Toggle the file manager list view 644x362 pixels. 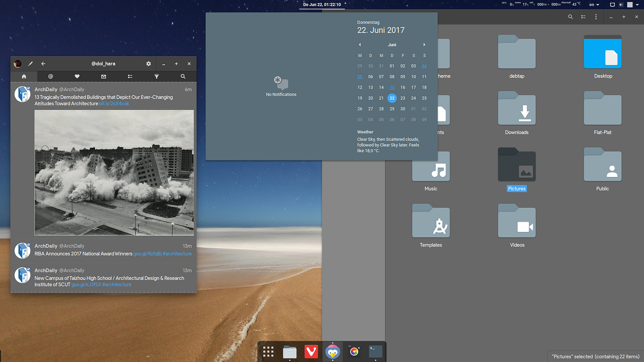click(583, 17)
